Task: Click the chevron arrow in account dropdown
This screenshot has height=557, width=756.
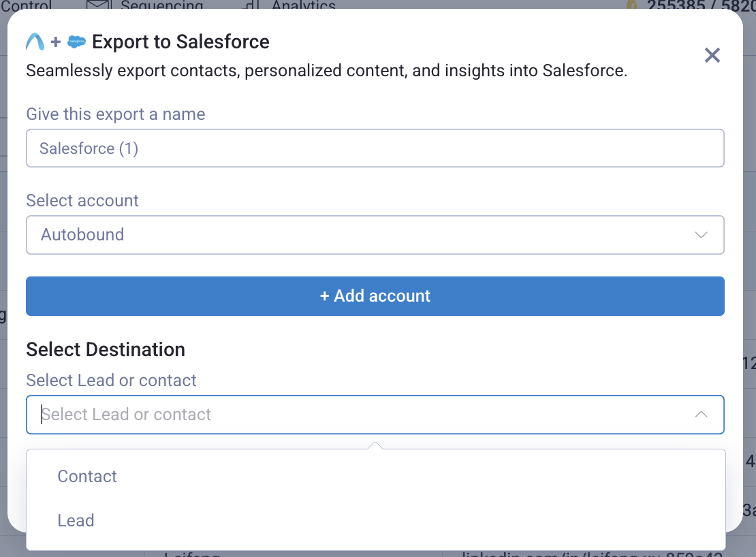Action: click(x=701, y=235)
